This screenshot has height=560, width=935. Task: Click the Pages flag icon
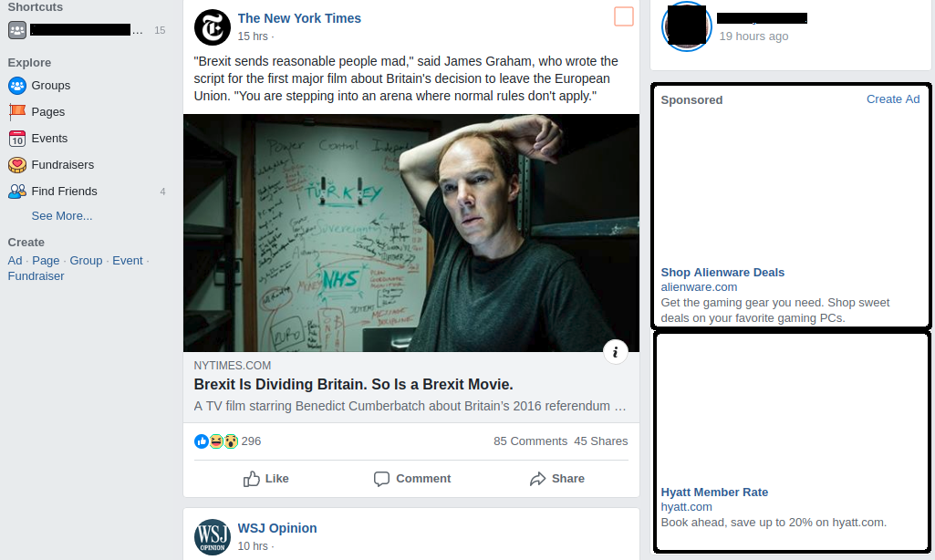pos(17,112)
